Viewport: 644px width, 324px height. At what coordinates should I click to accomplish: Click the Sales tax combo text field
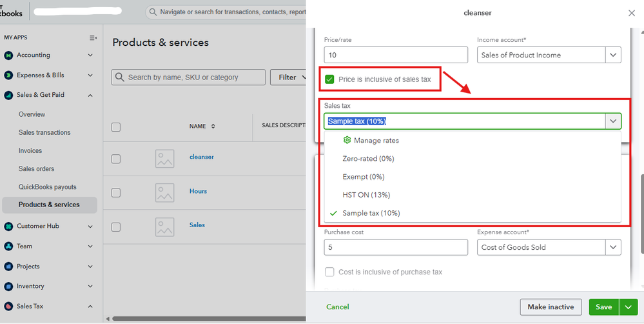click(465, 121)
